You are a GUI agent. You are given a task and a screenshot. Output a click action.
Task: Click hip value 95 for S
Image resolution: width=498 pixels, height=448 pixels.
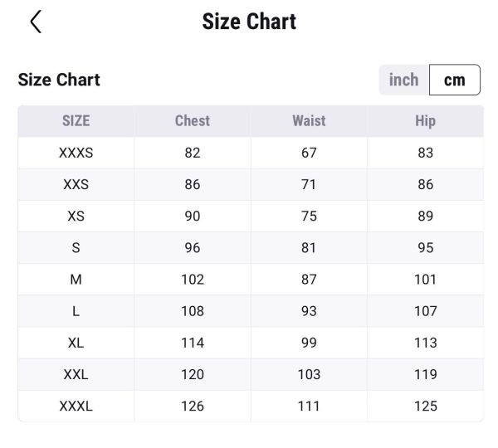425,247
